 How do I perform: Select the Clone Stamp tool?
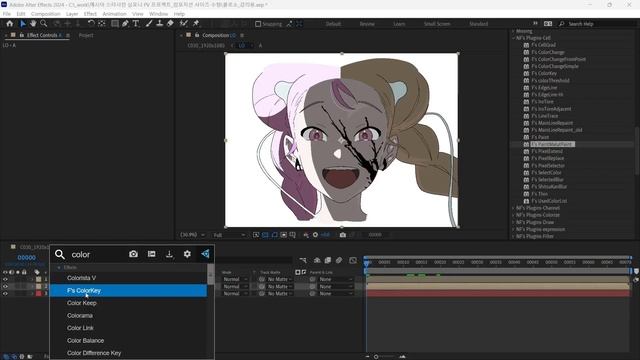click(x=160, y=24)
